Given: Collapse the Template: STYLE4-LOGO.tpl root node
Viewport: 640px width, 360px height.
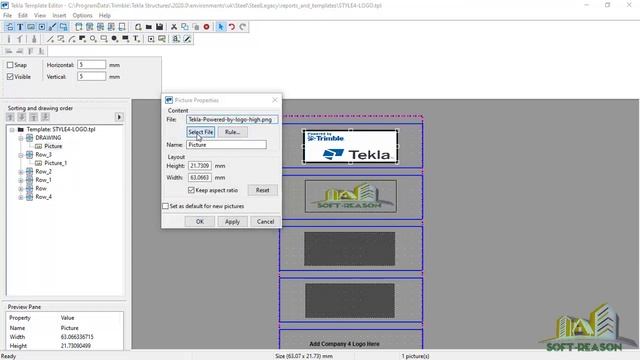Looking at the screenshot, I should click(x=12, y=129).
